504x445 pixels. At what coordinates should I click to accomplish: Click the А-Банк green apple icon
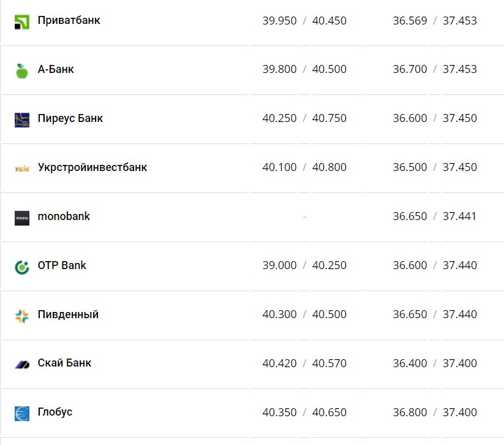22,71
